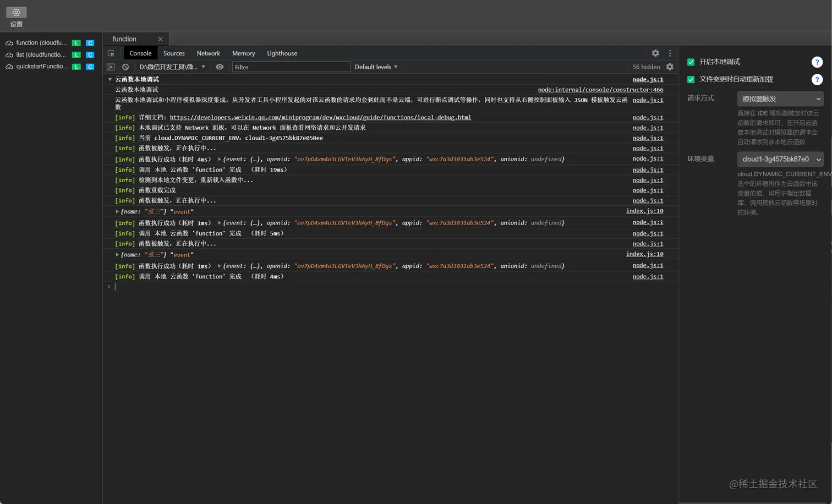The image size is (832, 504).
Task: Click the cloud icon beside list (cloudfunctio...)
Action: click(x=9, y=55)
